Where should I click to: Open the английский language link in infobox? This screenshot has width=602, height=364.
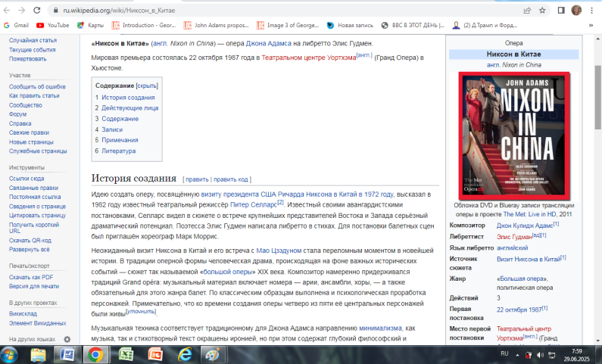[512, 247]
